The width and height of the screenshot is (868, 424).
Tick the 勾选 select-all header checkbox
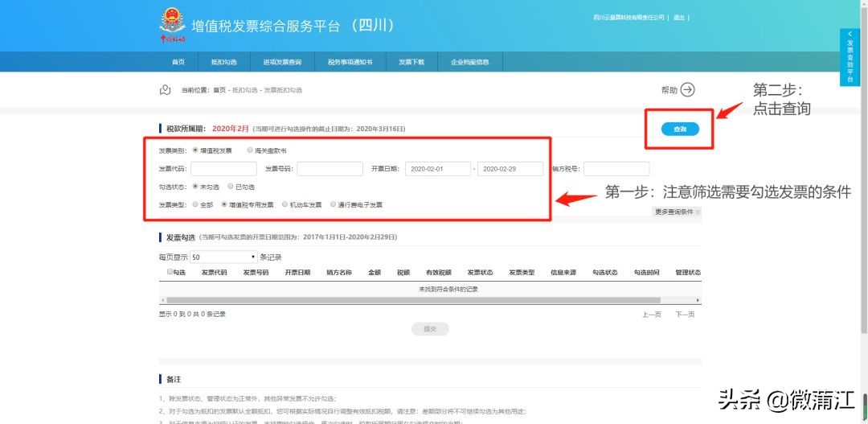coord(170,272)
